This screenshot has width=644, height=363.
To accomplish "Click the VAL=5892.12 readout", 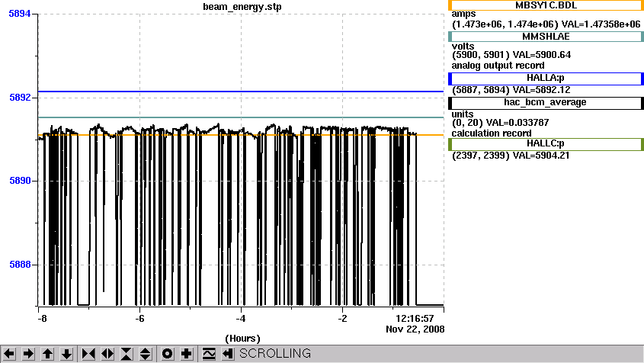I will 541,90.
